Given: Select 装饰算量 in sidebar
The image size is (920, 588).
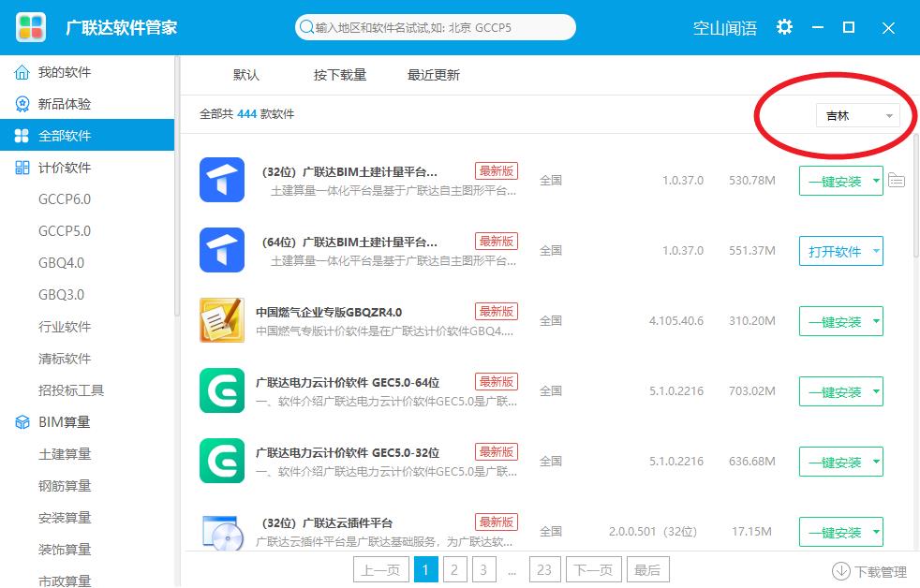Looking at the screenshot, I should [x=65, y=550].
